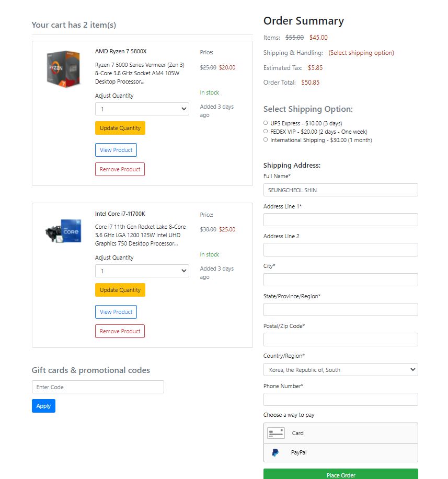This screenshot has width=448, height=479.
Task: Click the Core i7 11th Gen description text
Action: (x=141, y=235)
